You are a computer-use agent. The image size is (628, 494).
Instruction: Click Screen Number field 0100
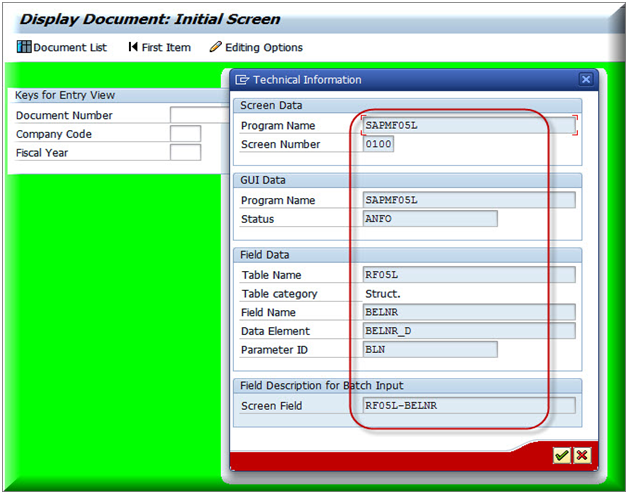point(378,144)
